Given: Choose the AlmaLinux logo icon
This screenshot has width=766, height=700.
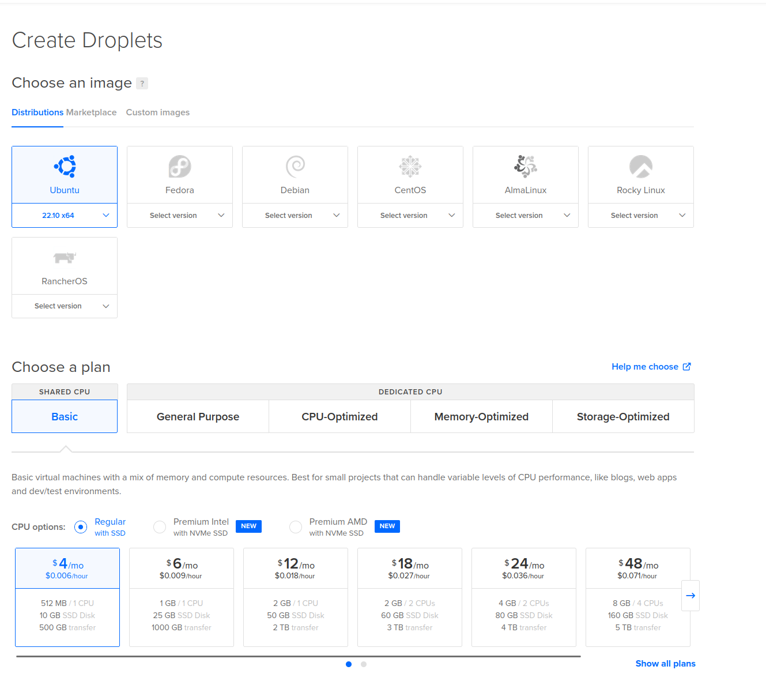Looking at the screenshot, I should click(526, 167).
